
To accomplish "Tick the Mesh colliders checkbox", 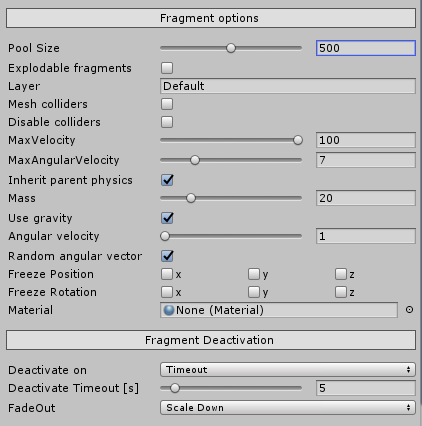I will point(167,104).
